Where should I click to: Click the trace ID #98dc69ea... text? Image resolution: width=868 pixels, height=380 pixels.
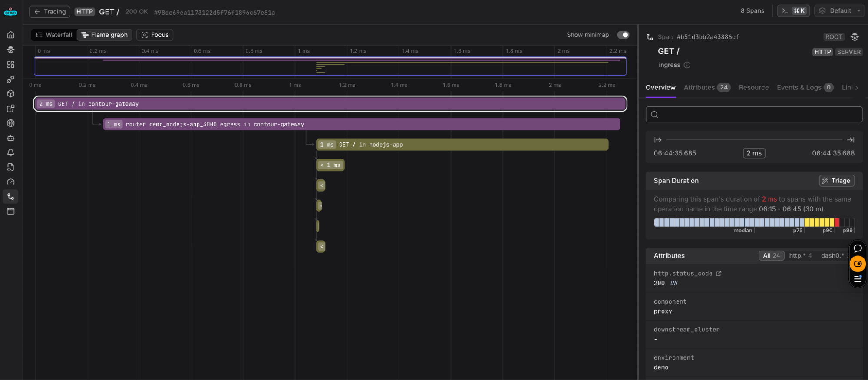[215, 13]
